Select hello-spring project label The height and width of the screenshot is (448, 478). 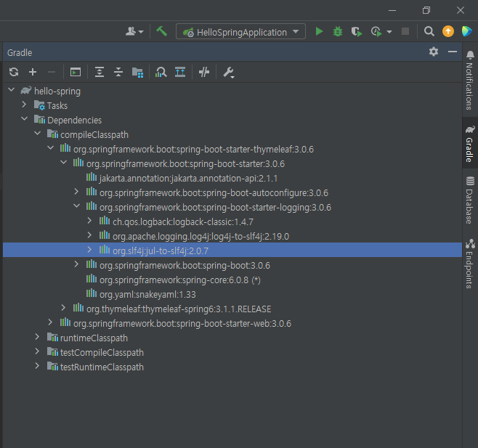coord(57,91)
